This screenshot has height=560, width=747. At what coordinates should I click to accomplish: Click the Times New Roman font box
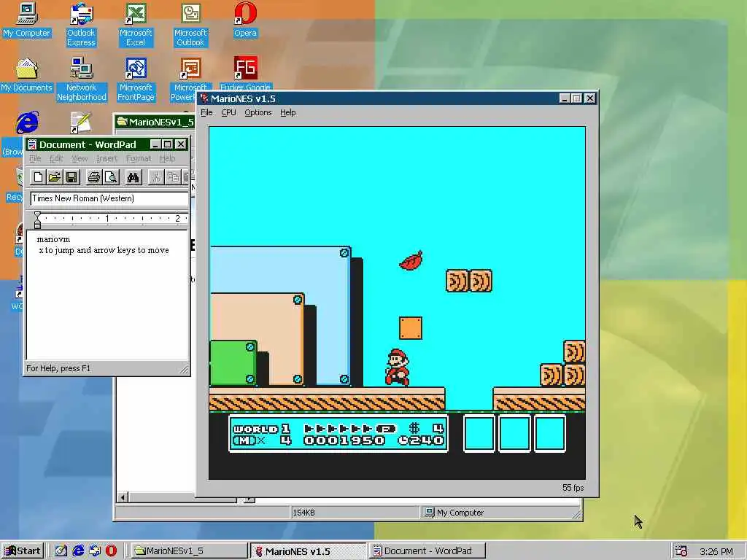[x=109, y=198]
